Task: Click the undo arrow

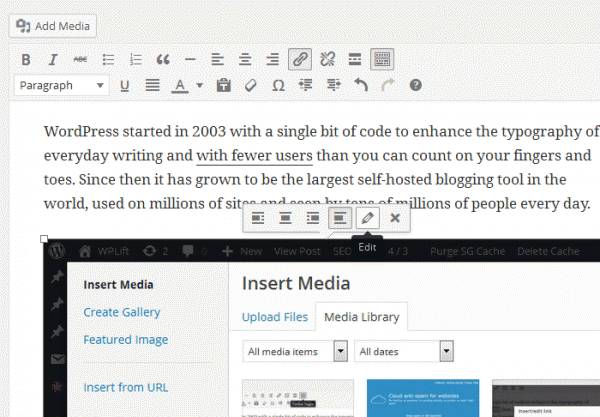Action: coord(361,86)
